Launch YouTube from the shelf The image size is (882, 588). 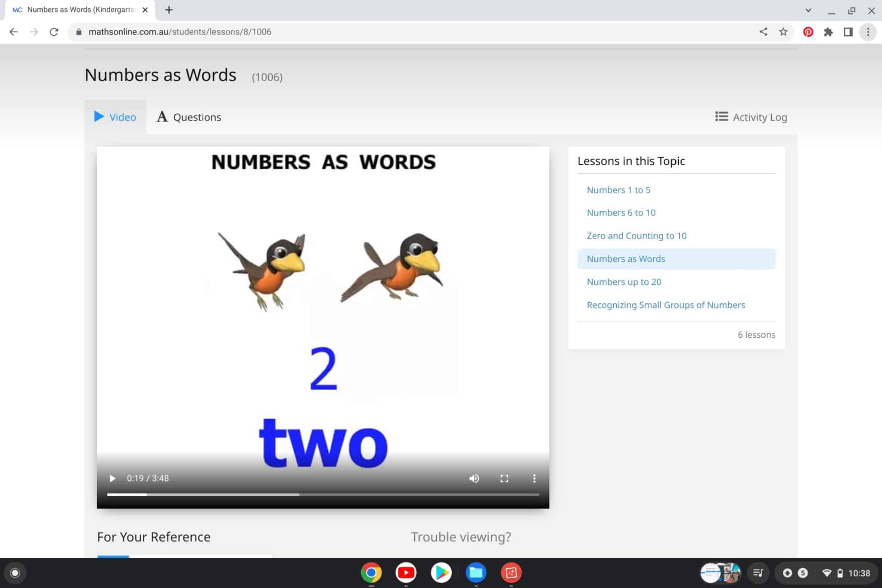406,573
